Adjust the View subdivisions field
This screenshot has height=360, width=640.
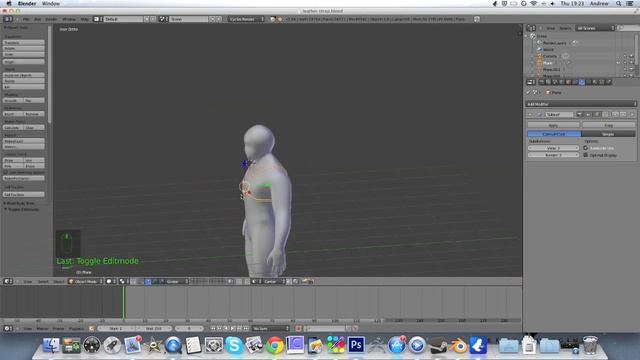coord(553,148)
